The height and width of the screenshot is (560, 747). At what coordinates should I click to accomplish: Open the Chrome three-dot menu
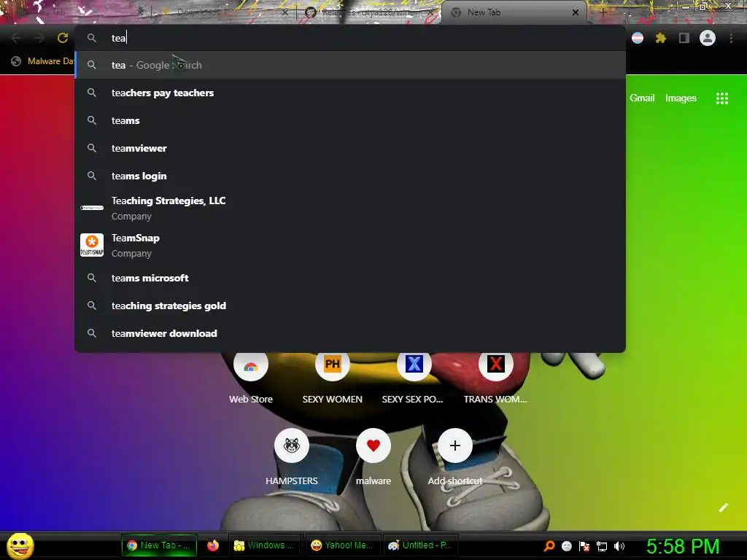[731, 38]
